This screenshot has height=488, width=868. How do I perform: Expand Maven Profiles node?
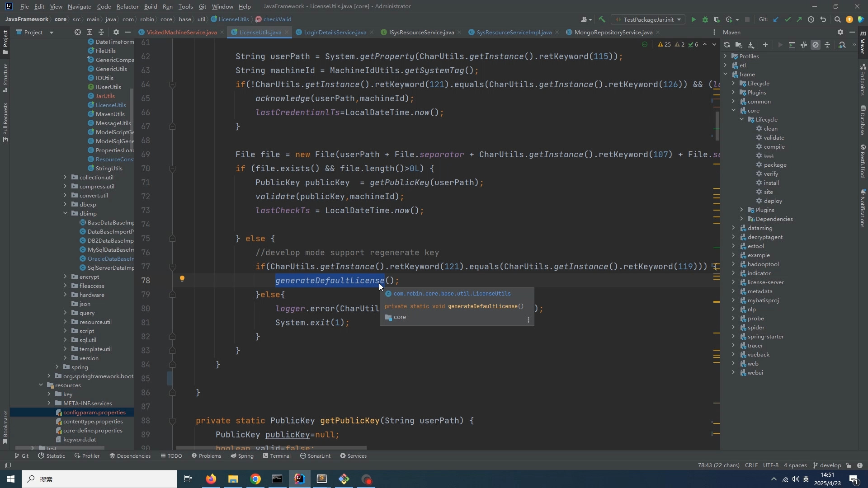pyautogui.click(x=726, y=56)
